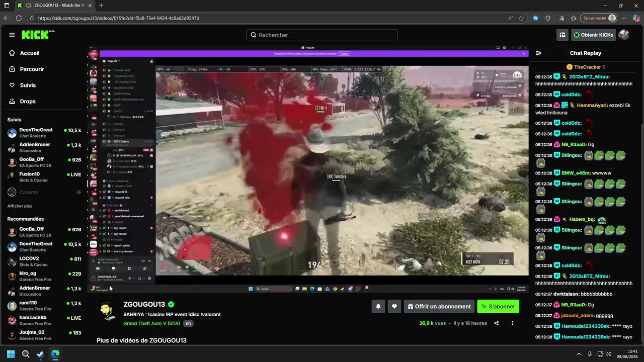Click TheCracker in the chat header
This screenshot has width=644, height=362.
pos(587,67)
